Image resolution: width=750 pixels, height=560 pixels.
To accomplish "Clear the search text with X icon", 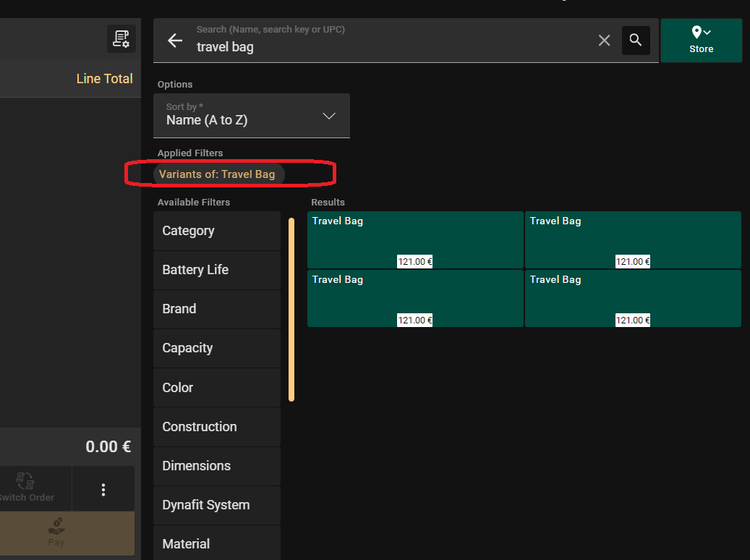I will pos(605,41).
